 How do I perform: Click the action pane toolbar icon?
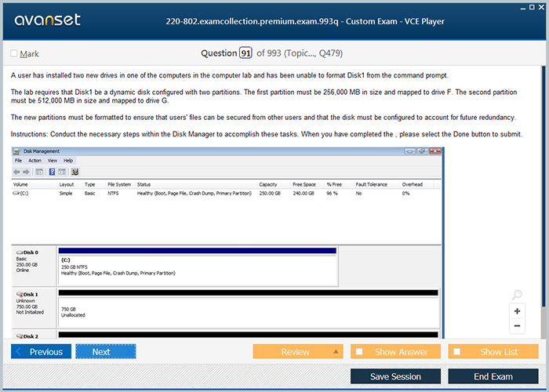coord(62,172)
